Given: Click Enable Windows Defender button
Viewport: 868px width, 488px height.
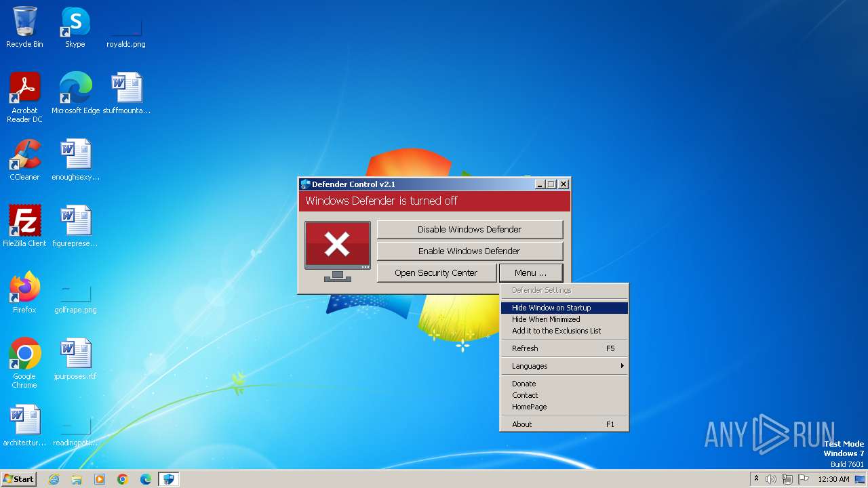Looking at the screenshot, I should tap(470, 251).
